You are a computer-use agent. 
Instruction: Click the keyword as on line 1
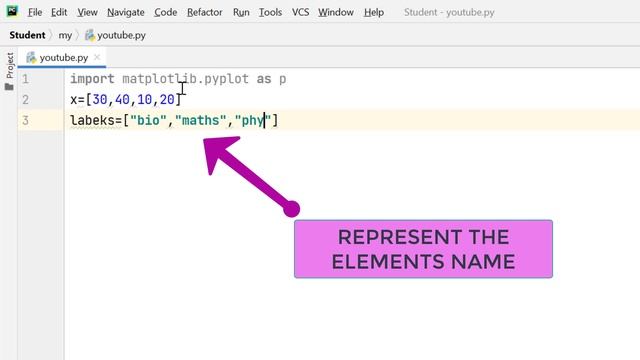(264, 79)
